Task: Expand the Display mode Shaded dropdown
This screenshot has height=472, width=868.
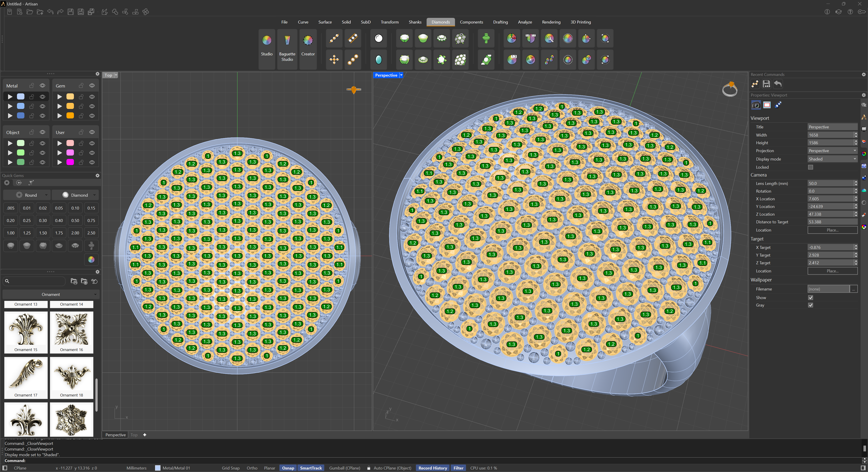Action: [x=832, y=159]
